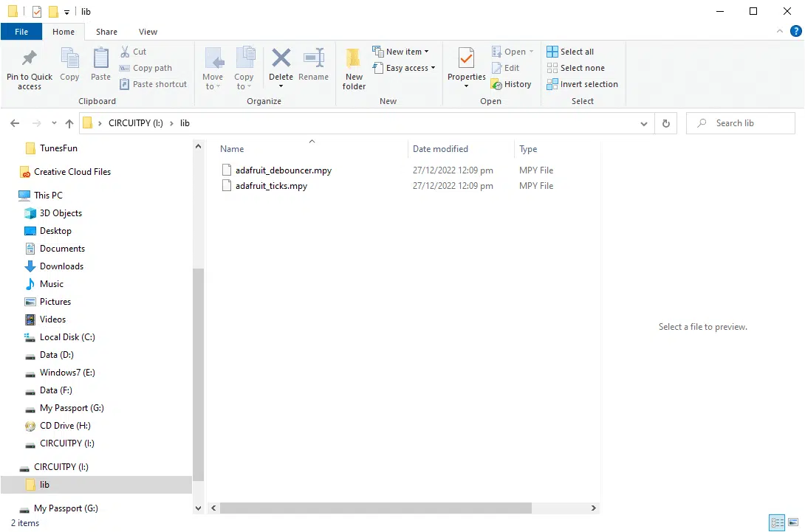This screenshot has height=532, width=805.
Task: Show file History
Action: 511,84
